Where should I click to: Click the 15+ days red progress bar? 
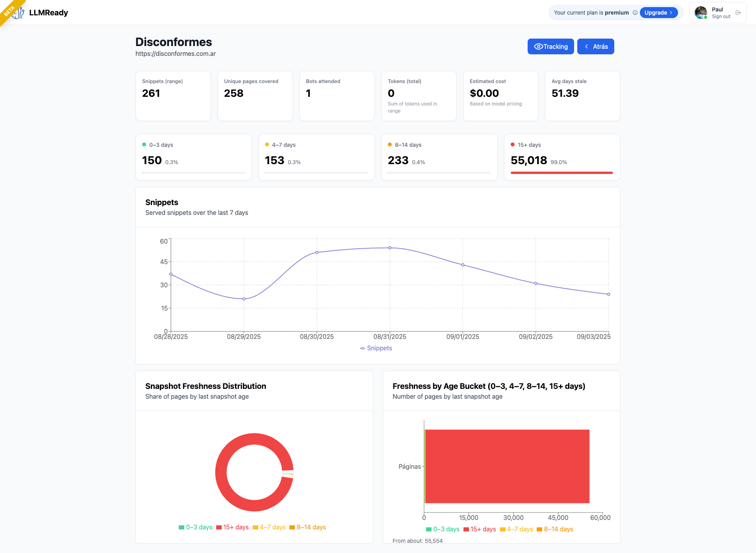(561, 172)
